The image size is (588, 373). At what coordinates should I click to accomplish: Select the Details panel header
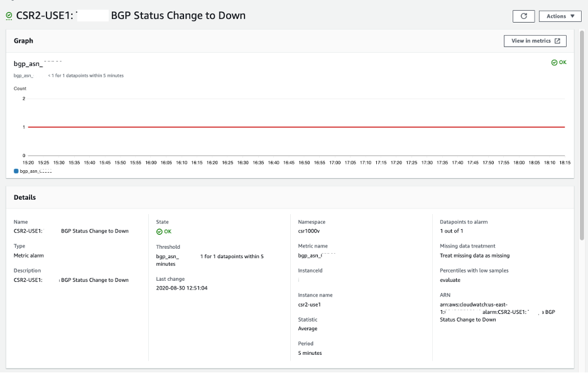click(26, 198)
